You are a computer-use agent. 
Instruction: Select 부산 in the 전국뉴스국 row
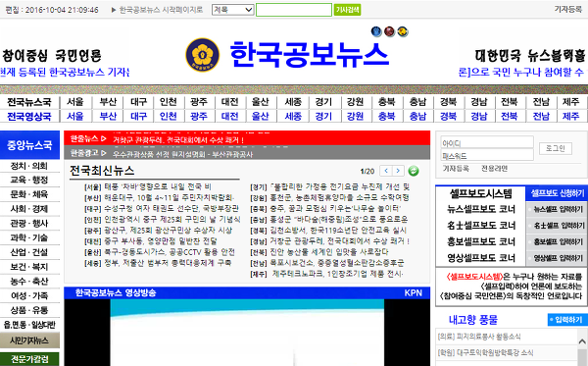pyautogui.click(x=108, y=102)
